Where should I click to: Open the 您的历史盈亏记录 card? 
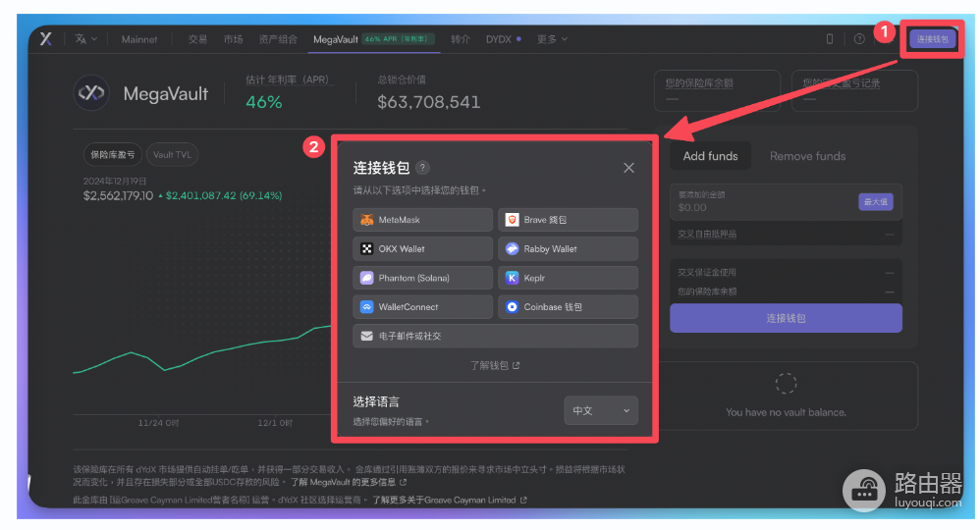[x=854, y=90]
